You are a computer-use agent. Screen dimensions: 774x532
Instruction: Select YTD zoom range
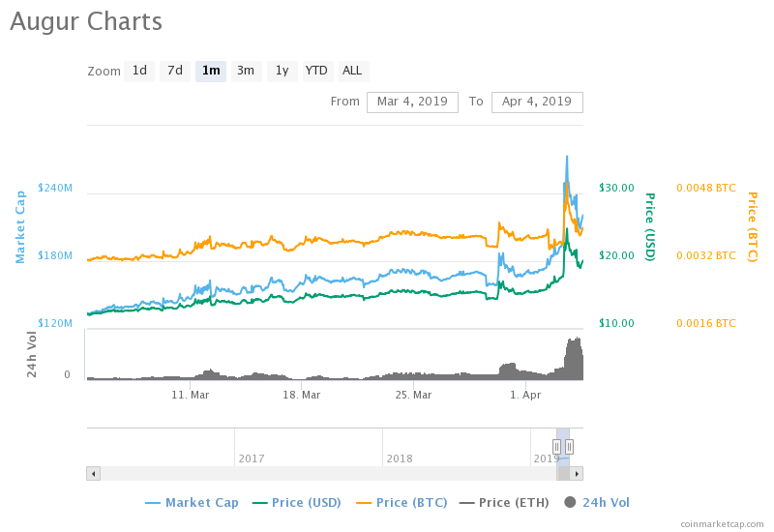316,71
